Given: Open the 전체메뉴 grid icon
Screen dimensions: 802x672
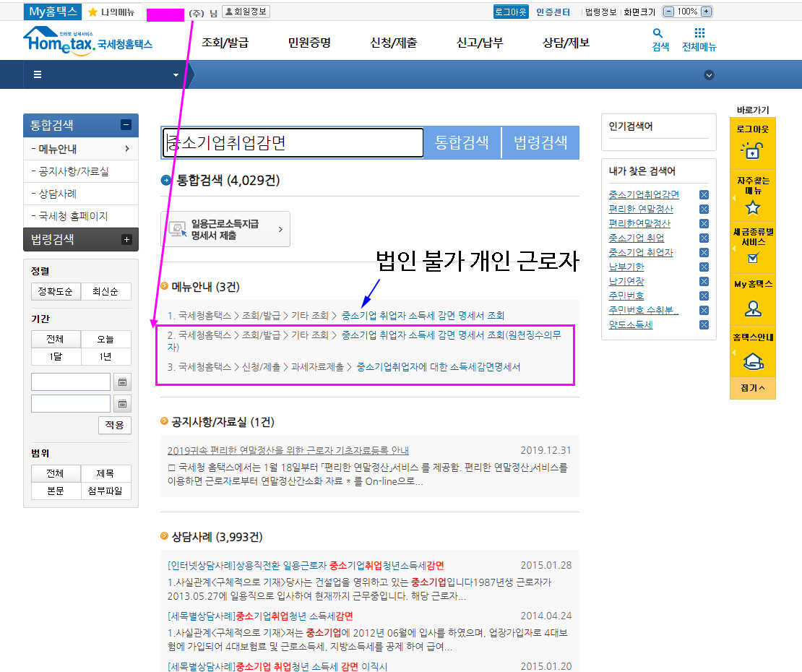Looking at the screenshot, I should pos(699,33).
